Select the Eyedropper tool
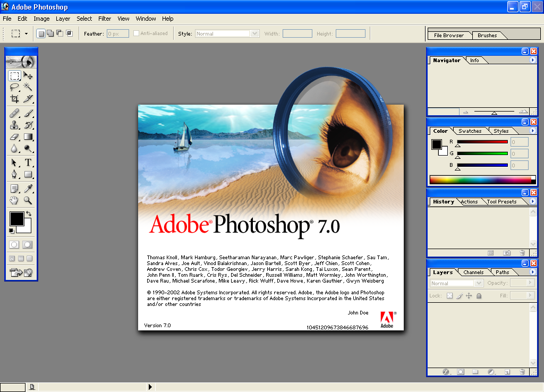Image resolution: width=544 pixels, height=392 pixels. [x=28, y=189]
